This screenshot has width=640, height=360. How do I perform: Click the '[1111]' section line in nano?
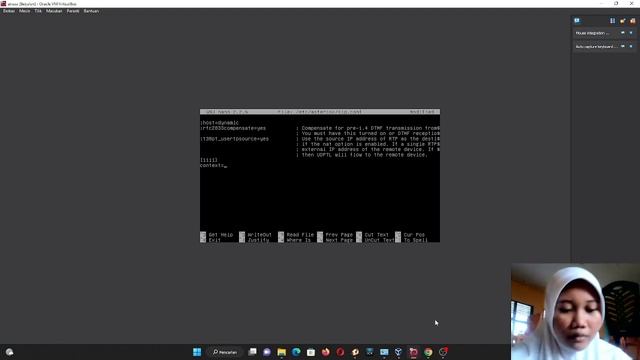click(209, 160)
